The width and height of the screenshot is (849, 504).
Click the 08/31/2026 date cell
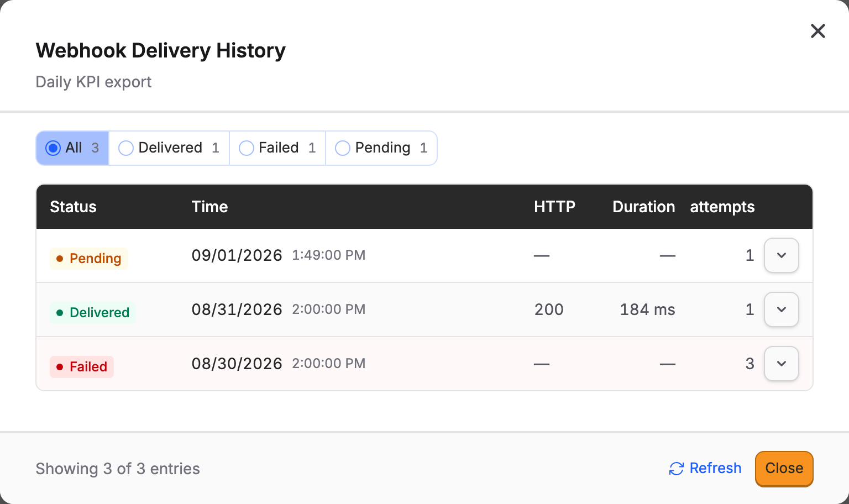[237, 309]
